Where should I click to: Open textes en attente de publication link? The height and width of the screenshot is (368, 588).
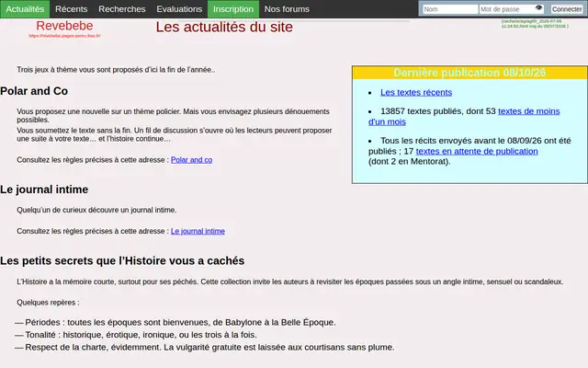[477, 151]
